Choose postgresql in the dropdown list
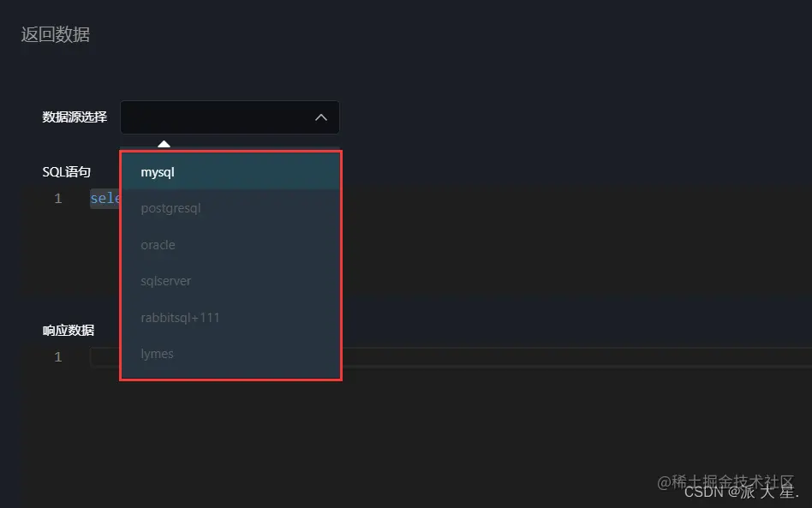This screenshot has height=508, width=812. point(230,208)
